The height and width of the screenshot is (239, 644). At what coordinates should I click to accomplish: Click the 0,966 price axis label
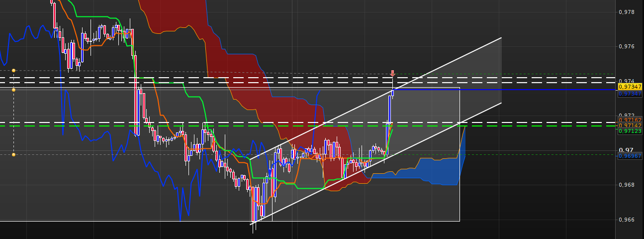pos(627,220)
